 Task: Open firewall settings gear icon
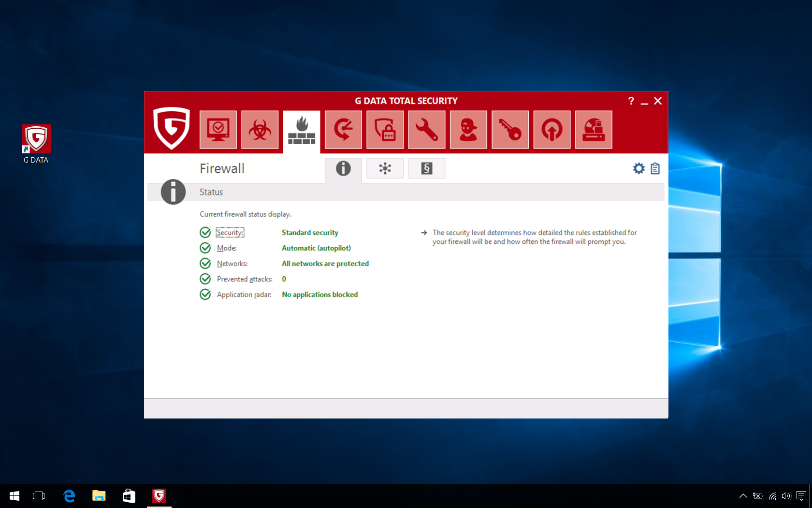(x=639, y=168)
